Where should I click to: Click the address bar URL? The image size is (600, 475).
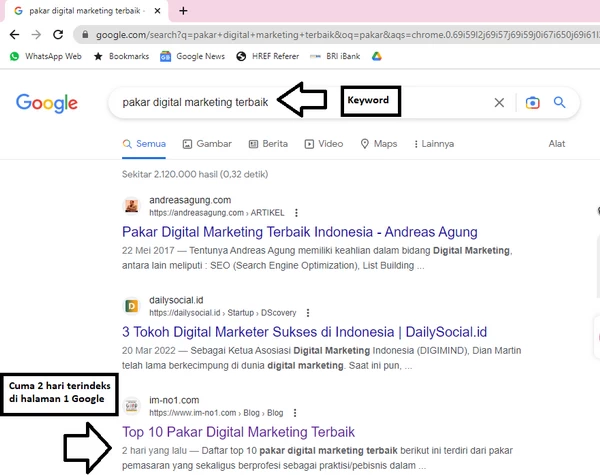click(x=347, y=35)
